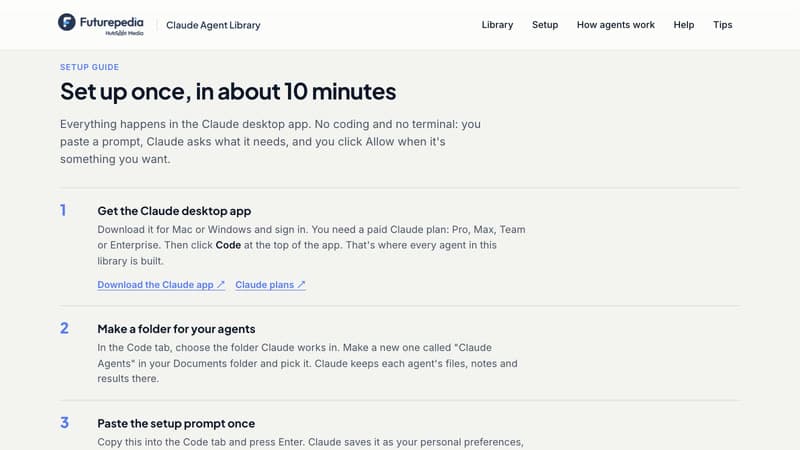Image resolution: width=800 pixels, height=450 pixels.
Task: Click step 2 paragraph starting In the Code tab
Action: pyautogui.click(x=308, y=363)
